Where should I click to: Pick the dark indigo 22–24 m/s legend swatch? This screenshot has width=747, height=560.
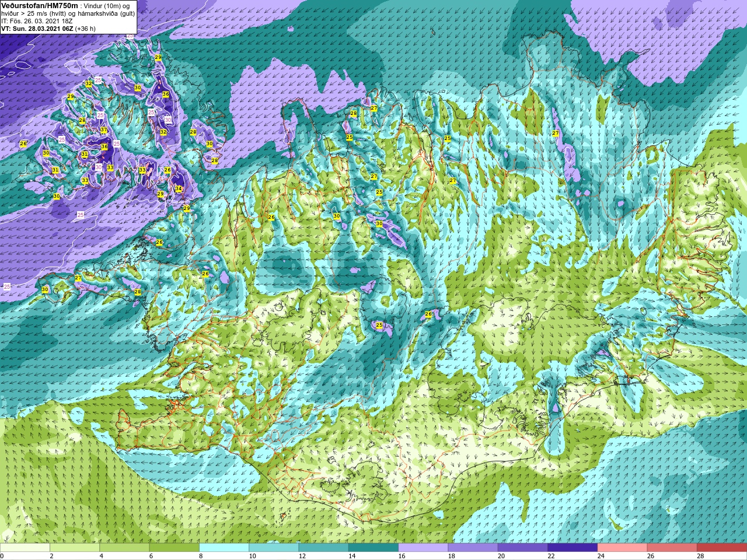(573, 548)
